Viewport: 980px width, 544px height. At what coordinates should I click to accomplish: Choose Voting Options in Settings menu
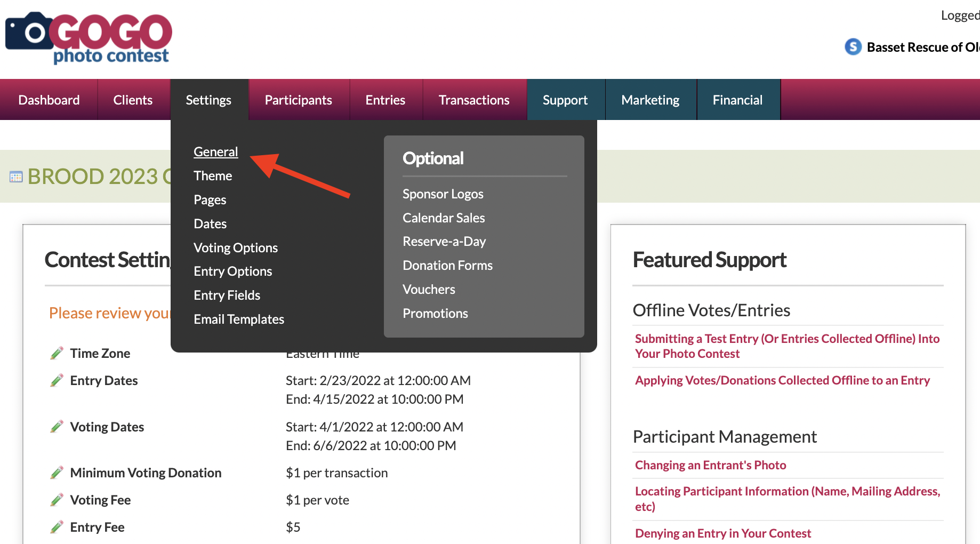[x=235, y=247]
